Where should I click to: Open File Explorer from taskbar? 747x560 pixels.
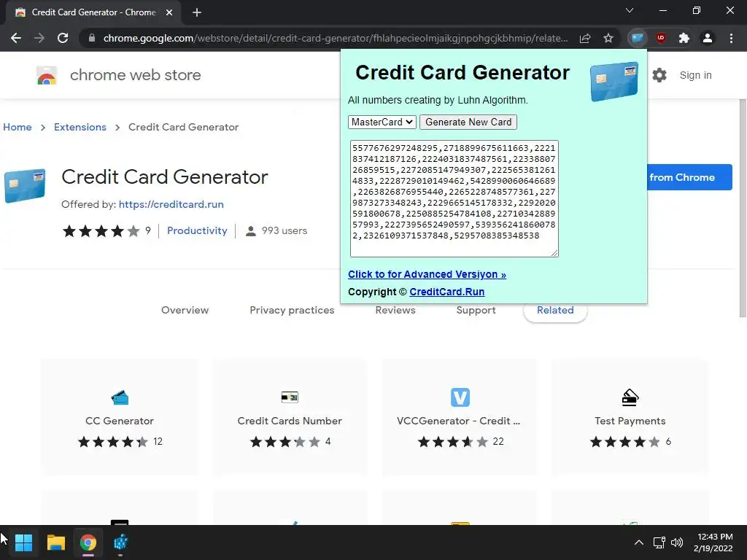55,542
